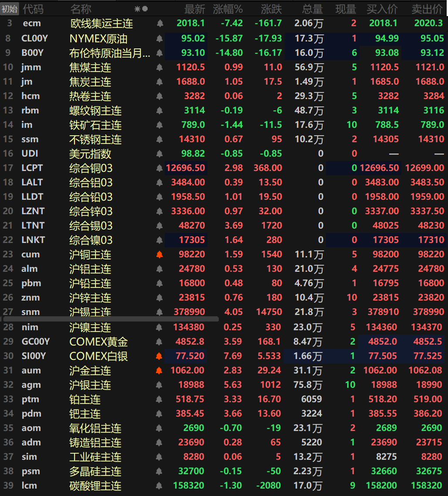This screenshot has width=448, height=496.
Task: Click the bell icon beside 综合镍03
Action: click(160, 239)
